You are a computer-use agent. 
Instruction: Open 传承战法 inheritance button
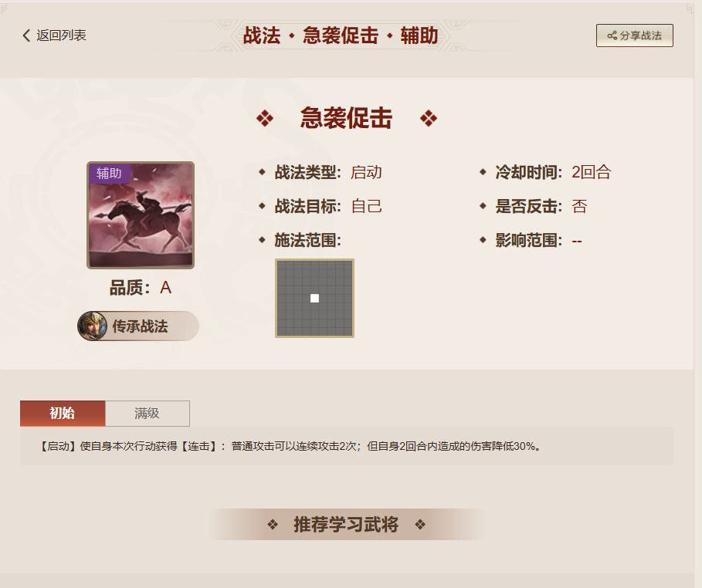click(138, 326)
